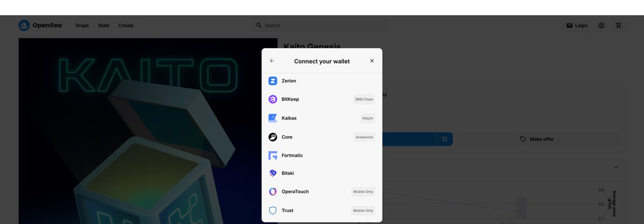The height and width of the screenshot is (224, 644).
Task: Click the Zerion wallet icon
Action: point(273,81)
